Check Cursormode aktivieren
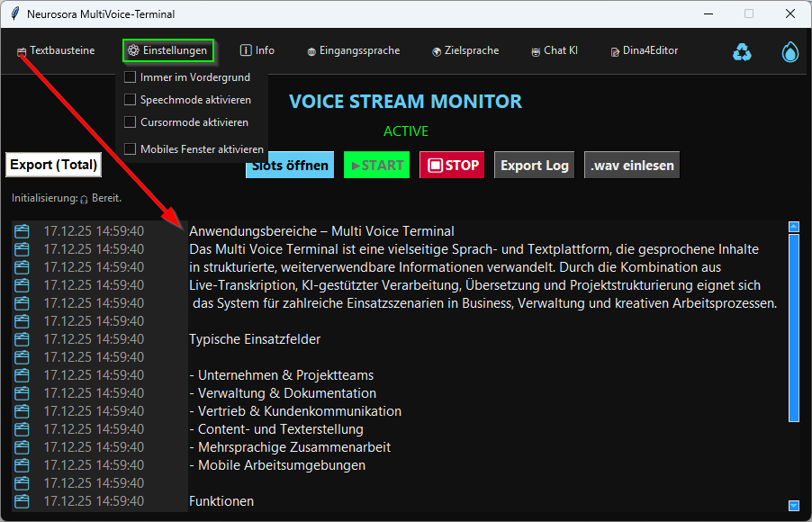This screenshot has height=522, width=812. click(x=131, y=122)
